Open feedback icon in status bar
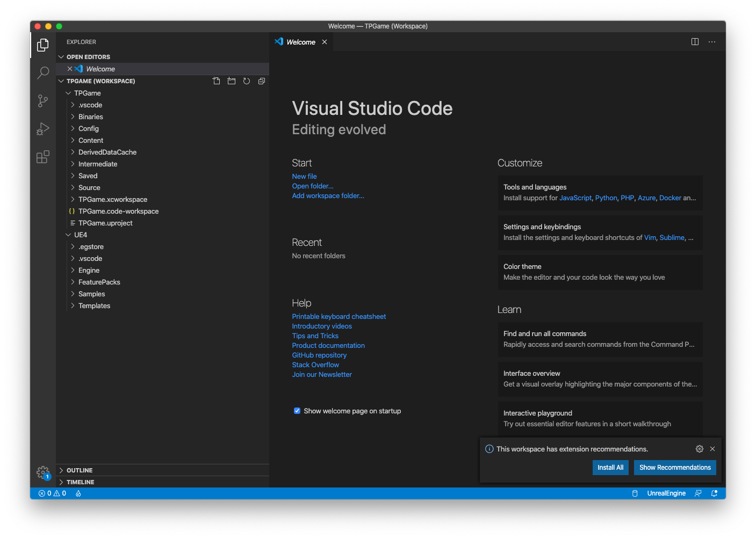 698,493
